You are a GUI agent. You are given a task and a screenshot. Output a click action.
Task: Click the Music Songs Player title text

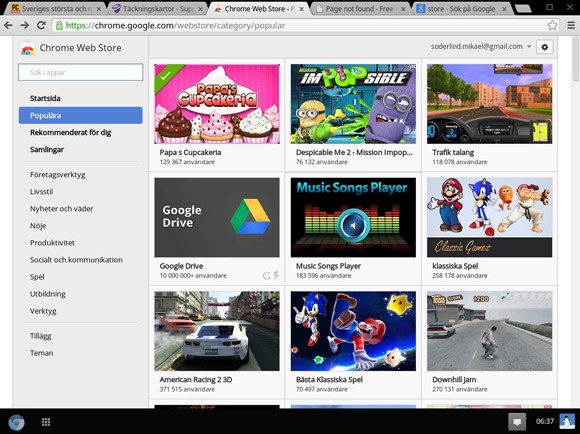328,266
